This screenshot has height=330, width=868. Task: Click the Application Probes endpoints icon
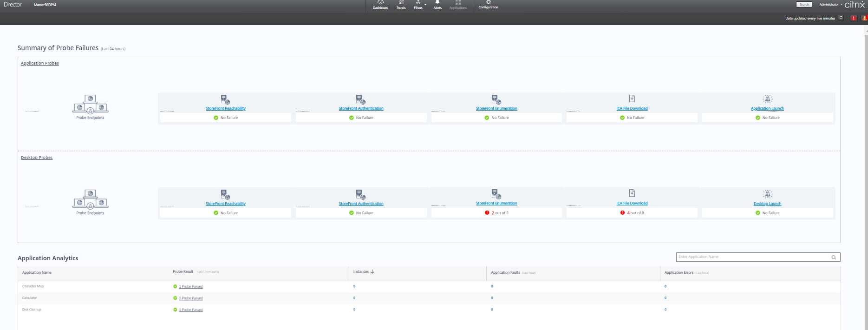[90, 105]
